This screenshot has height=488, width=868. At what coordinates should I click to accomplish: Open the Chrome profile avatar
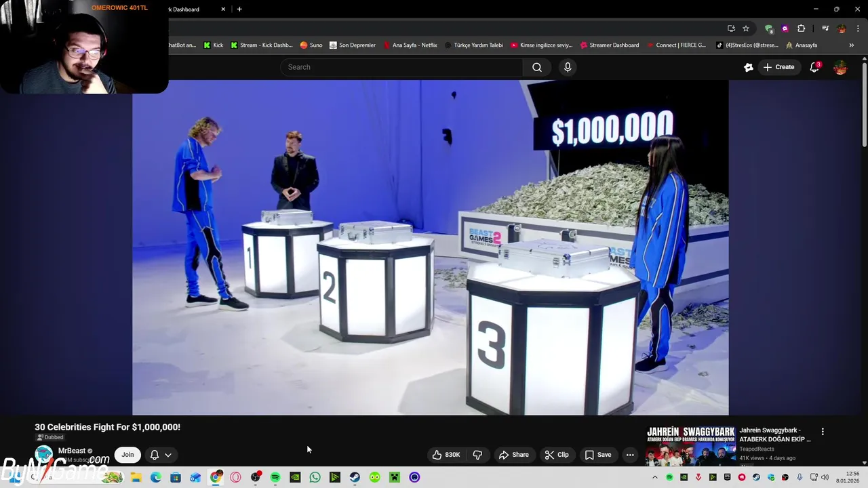coord(842,28)
